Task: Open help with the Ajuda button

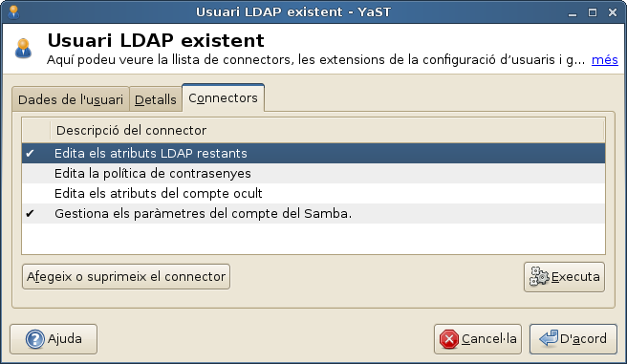Action: pyautogui.click(x=54, y=339)
